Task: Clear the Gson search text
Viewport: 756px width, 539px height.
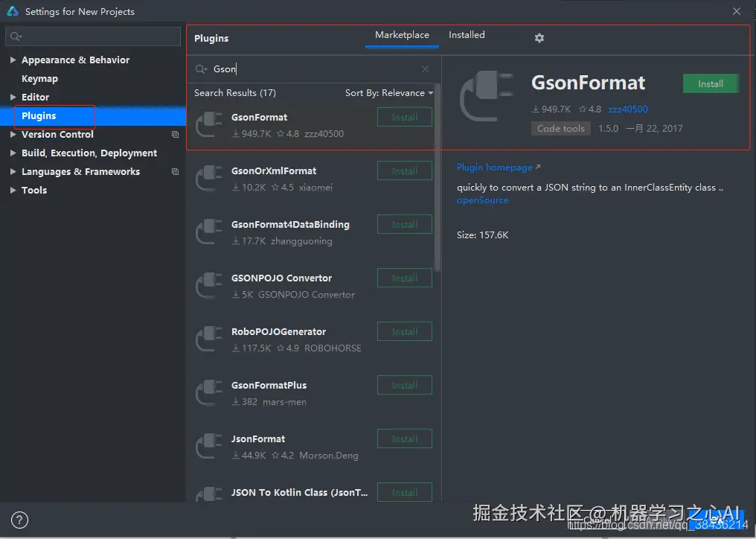Action: point(425,69)
